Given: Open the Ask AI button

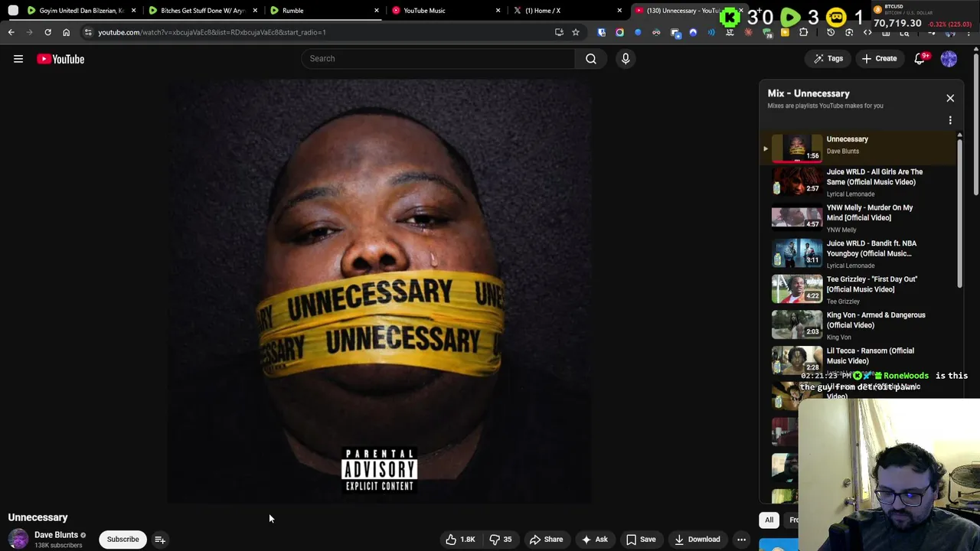Looking at the screenshot, I should (594, 540).
